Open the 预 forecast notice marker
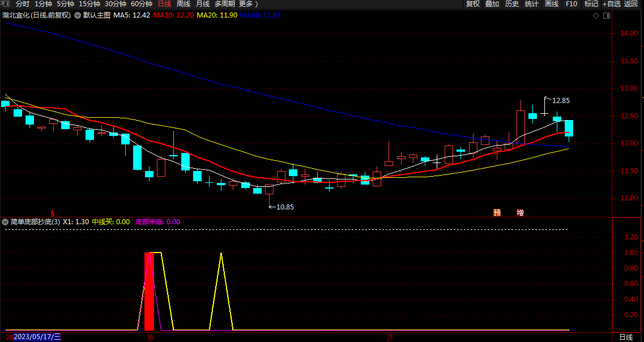The height and width of the screenshot is (342, 644). point(497,213)
